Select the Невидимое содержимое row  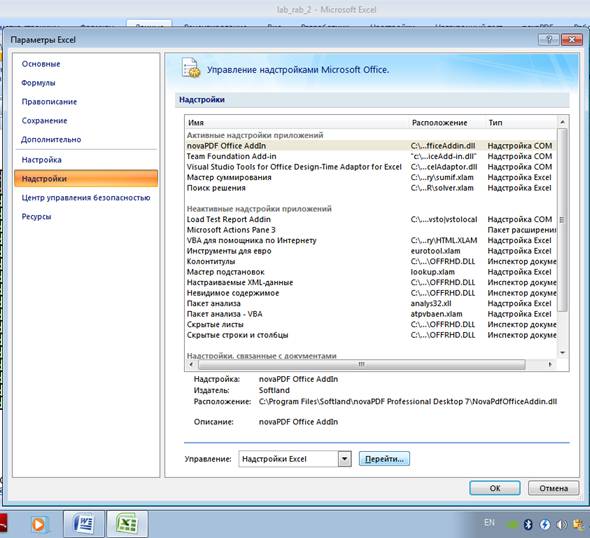pyautogui.click(x=370, y=293)
